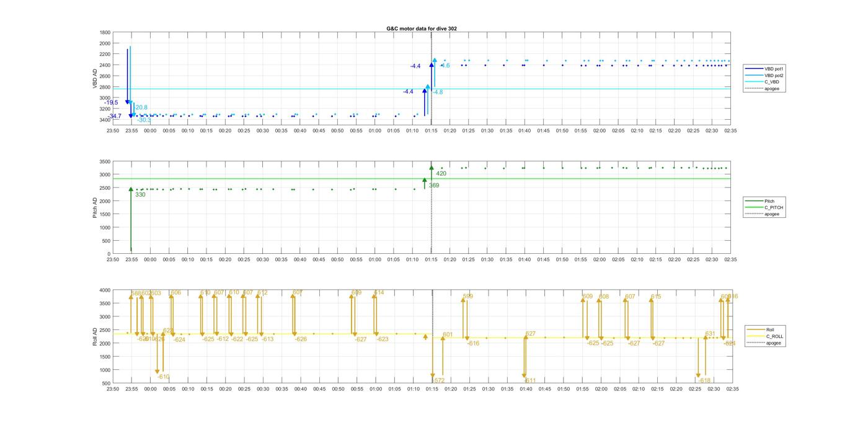Click the "4000" tick on Roll AD axis
Image resolution: width=868 pixels, height=430 pixels.
[105, 290]
